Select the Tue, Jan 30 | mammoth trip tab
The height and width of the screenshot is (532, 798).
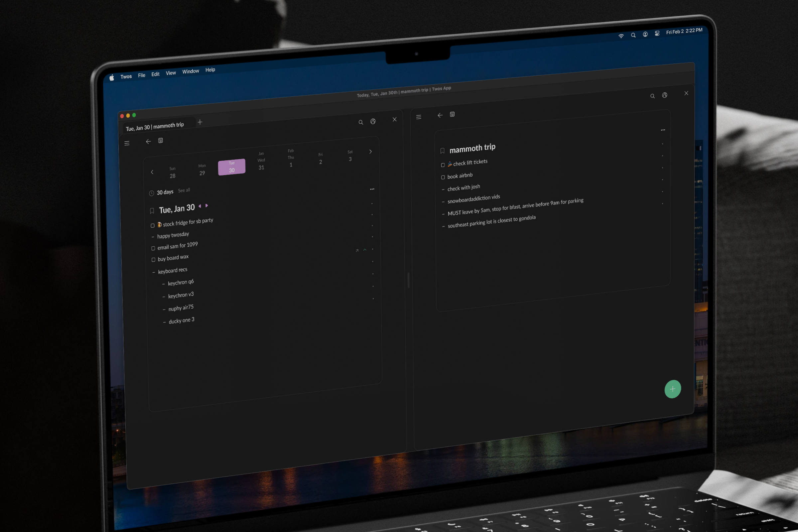click(155, 127)
